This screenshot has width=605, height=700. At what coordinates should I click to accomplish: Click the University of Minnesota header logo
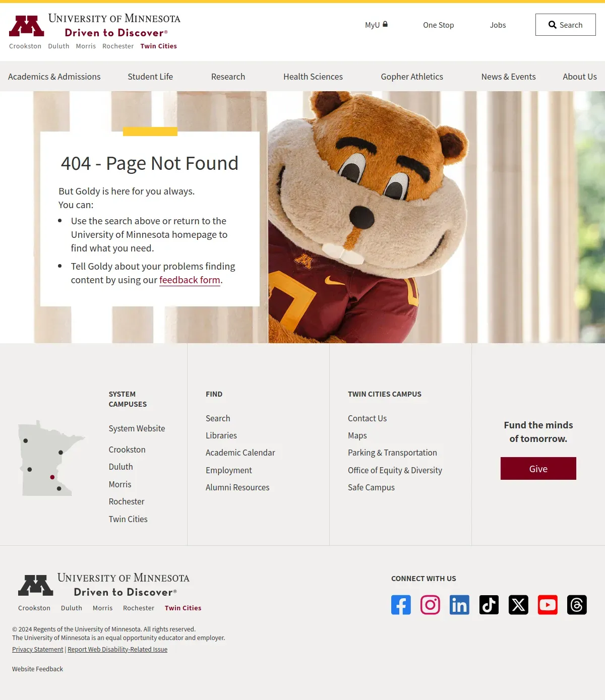(95, 26)
